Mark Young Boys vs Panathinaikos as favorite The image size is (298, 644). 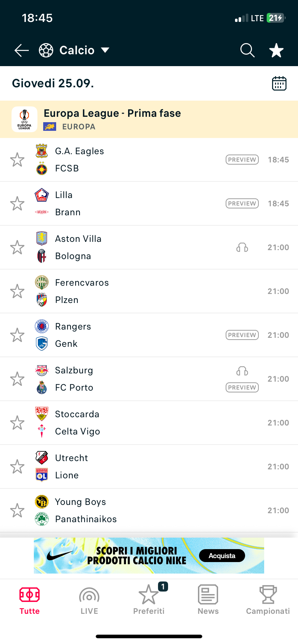pyautogui.click(x=17, y=510)
